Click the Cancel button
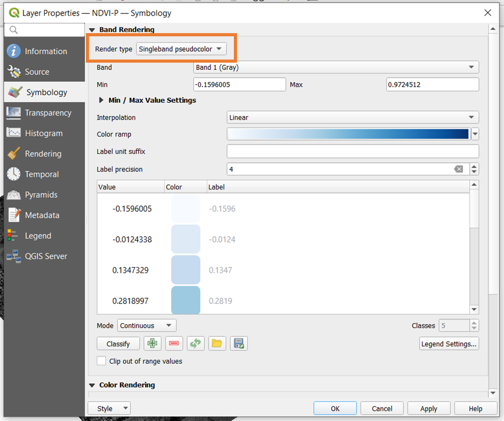Viewport: 504px width, 421px height. (x=382, y=409)
